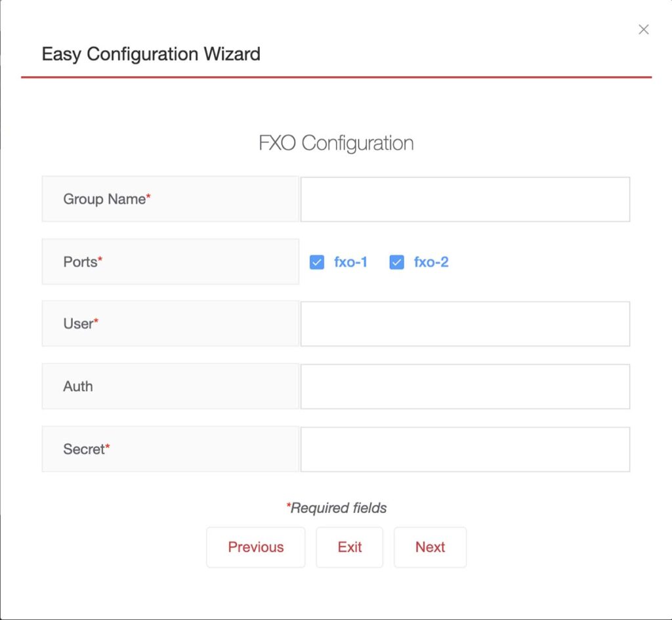Uncheck the fxo-1 checkbox to exclude port one

[x=317, y=262]
